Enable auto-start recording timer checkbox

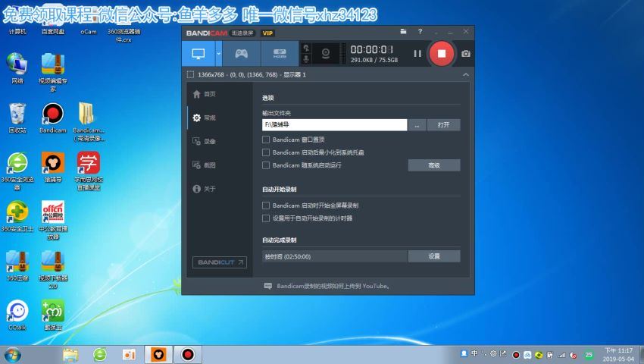tap(266, 218)
